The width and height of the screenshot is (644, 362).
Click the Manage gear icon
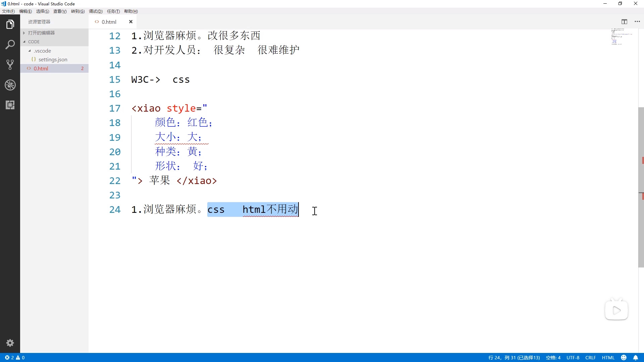coord(10,343)
